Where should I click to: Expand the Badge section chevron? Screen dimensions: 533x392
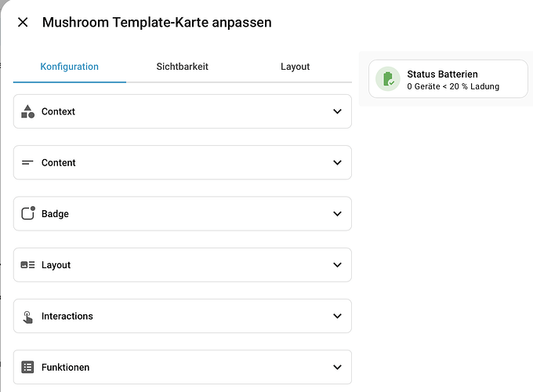[337, 213]
